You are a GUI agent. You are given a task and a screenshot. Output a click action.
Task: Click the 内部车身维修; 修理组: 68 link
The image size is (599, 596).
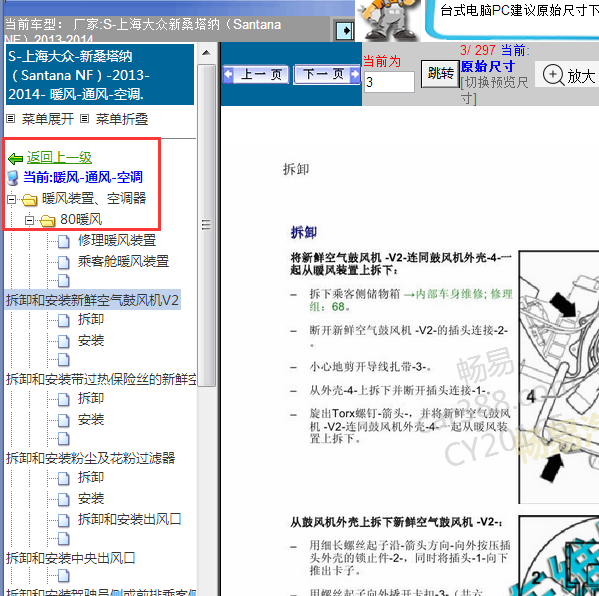point(411,300)
